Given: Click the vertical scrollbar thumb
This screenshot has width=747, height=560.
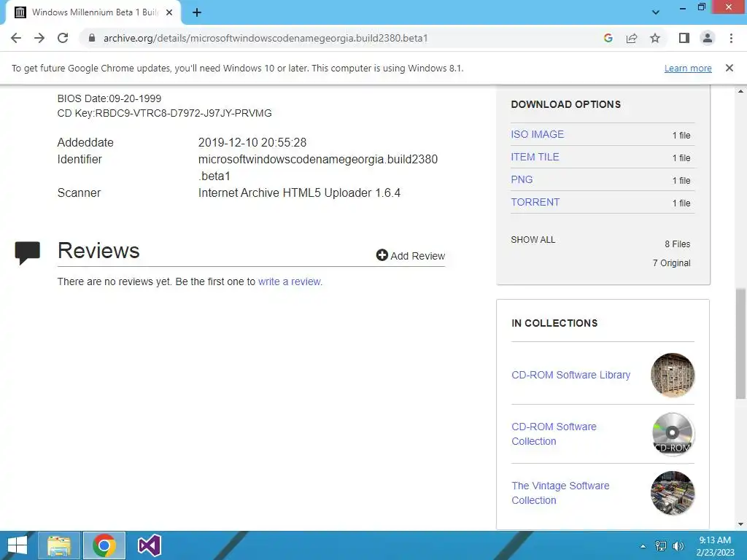Looking at the screenshot, I should (741, 343).
